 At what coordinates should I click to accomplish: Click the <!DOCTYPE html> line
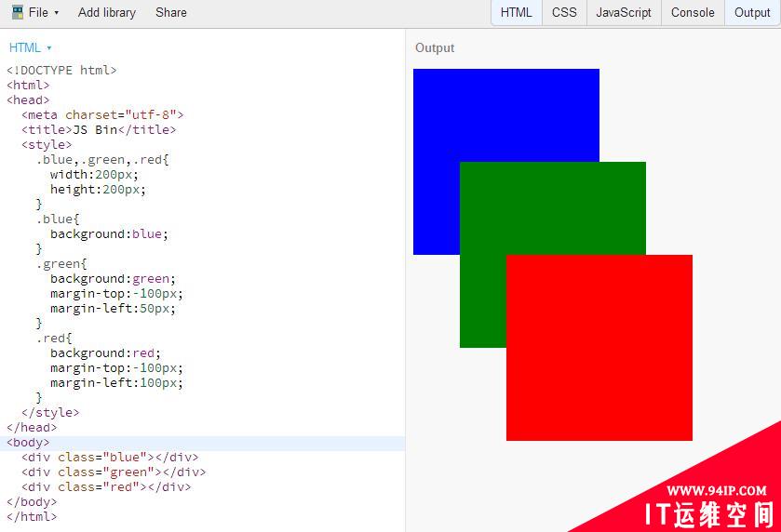pyautogui.click(x=61, y=70)
